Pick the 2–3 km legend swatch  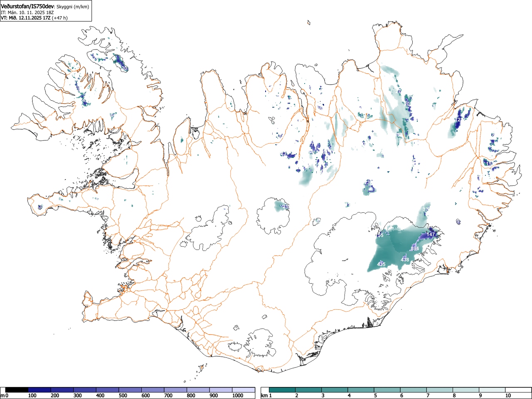[308, 390]
